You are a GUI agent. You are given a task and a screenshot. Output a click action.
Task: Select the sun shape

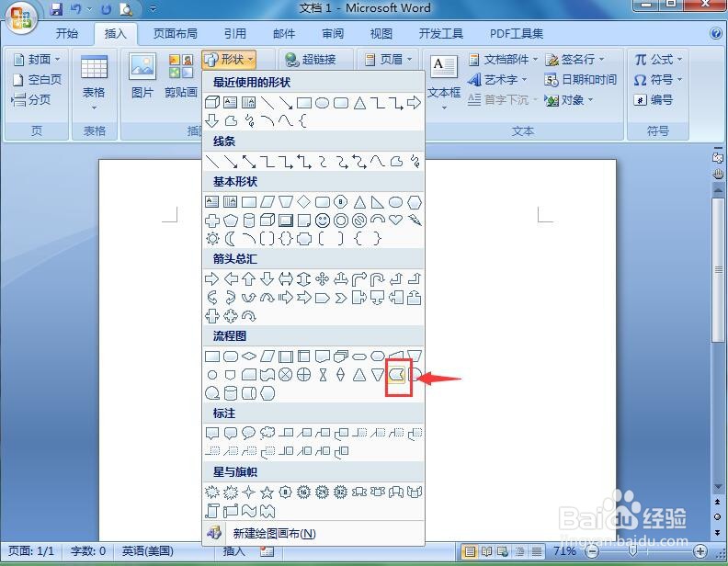pos(212,239)
